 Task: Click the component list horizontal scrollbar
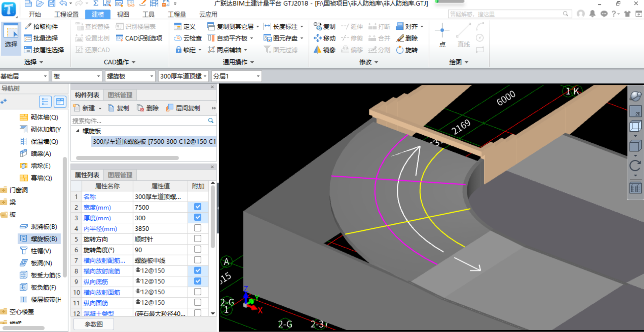tap(127, 158)
